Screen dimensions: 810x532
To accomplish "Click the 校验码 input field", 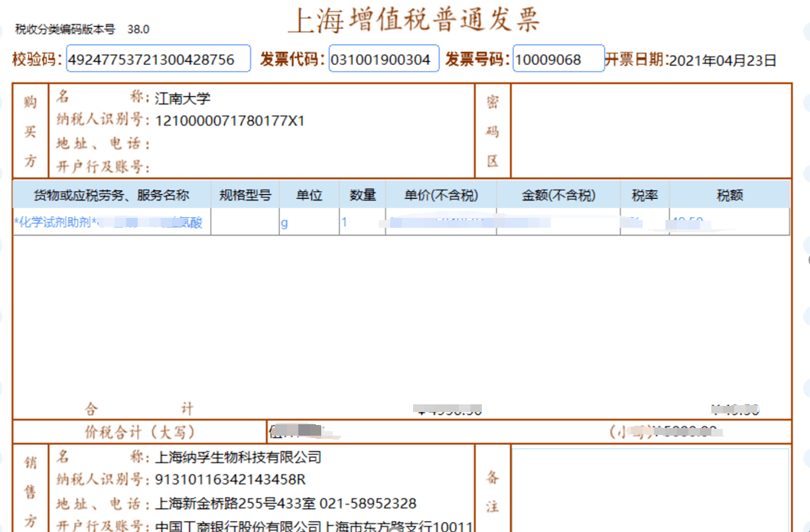I will (158, 59).
